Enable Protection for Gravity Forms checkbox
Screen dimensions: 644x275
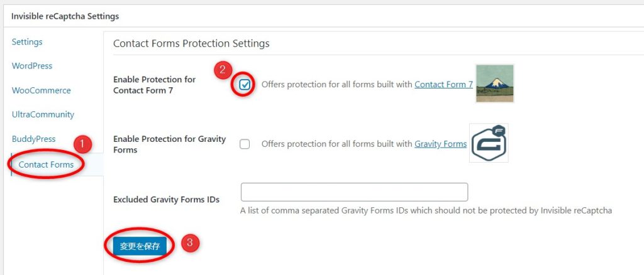pos(245,144)
